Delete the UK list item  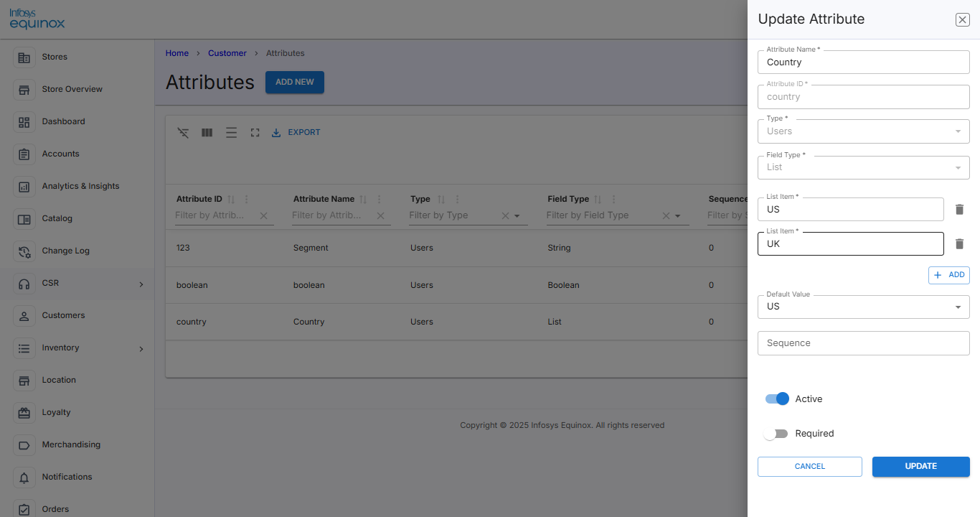959,244
